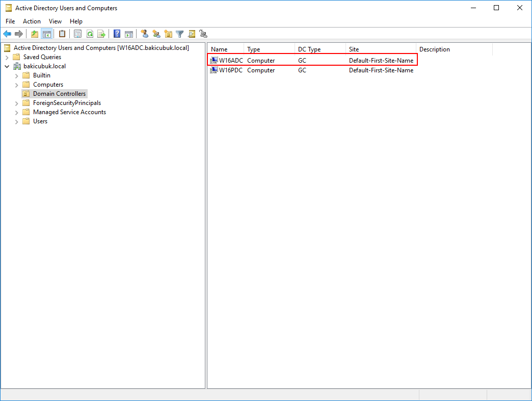Click the bakicubuk.local domain icon

coord(17,66)
